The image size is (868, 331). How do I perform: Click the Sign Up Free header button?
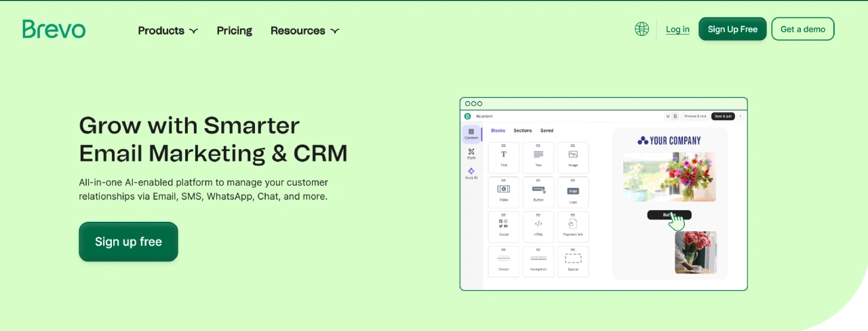click(x=732, y=29)
